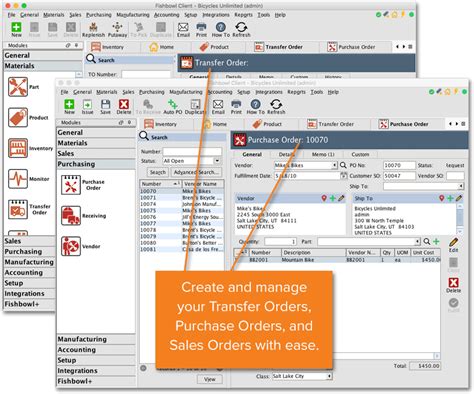The image size is (474, 394).
Task: Open the Part dropdown
Action: coord(418,241)
